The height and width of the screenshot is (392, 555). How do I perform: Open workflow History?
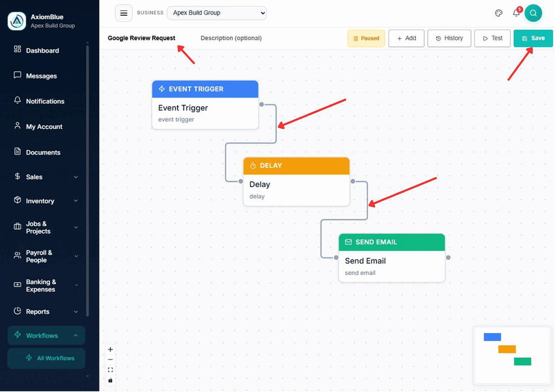click(449, 38)
